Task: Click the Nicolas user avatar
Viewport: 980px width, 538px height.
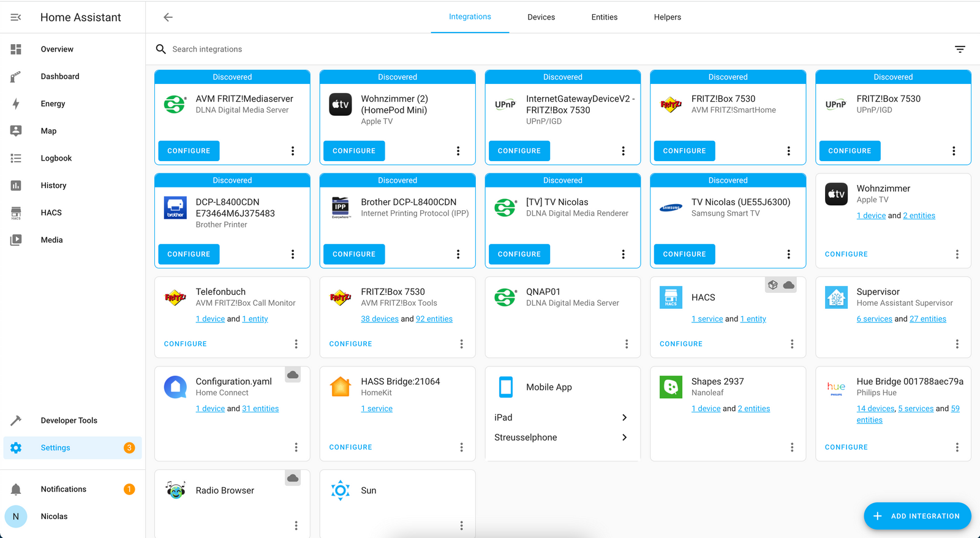Action: 16,517
